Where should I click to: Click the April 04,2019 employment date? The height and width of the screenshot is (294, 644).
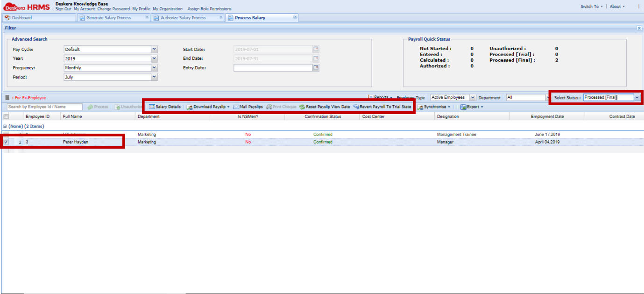547,142
